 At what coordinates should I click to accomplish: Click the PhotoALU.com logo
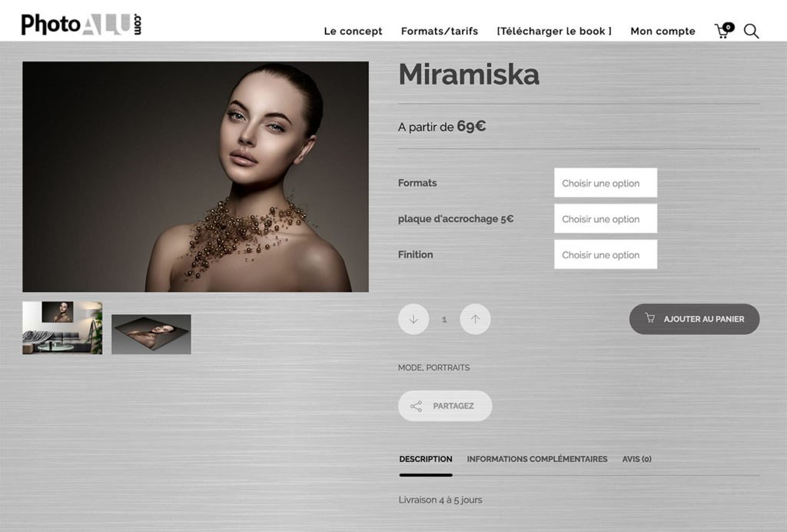[81, 24]
